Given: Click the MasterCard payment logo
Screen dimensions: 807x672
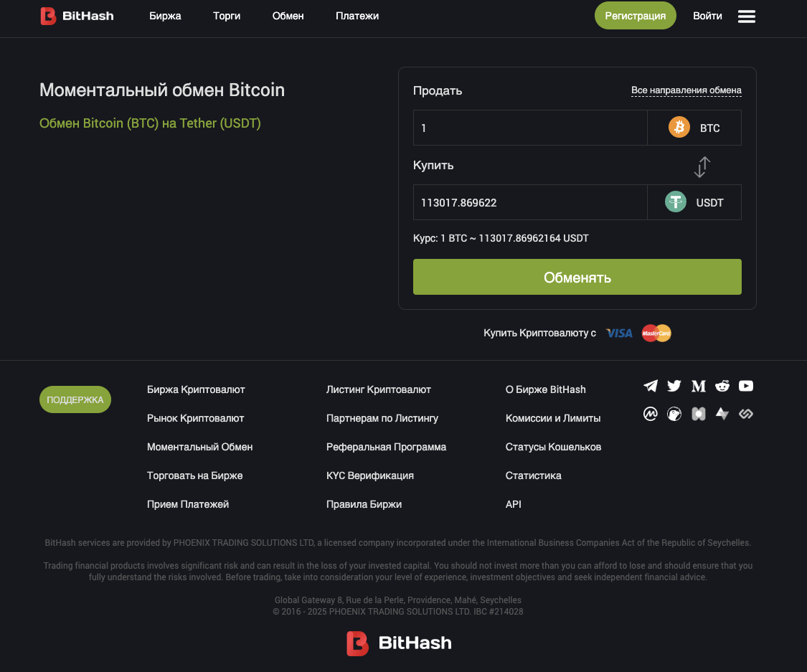Looking at the screenshot, I should 656,333.
